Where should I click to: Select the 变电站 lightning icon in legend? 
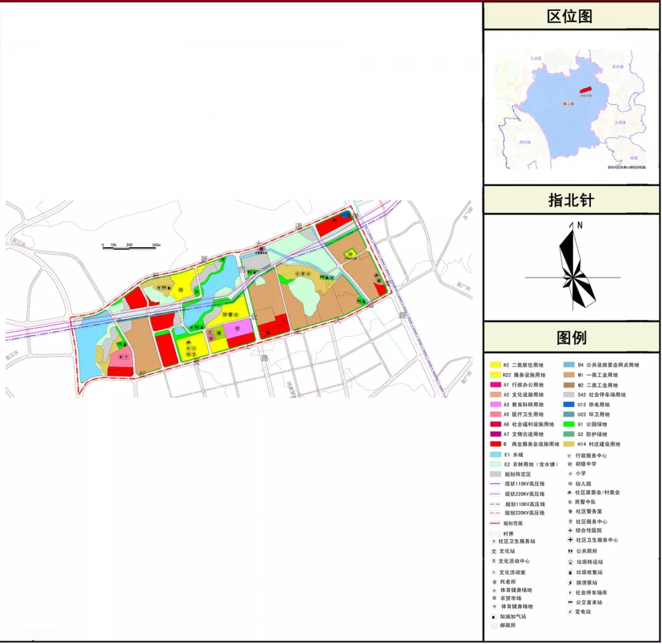[570, 611]
